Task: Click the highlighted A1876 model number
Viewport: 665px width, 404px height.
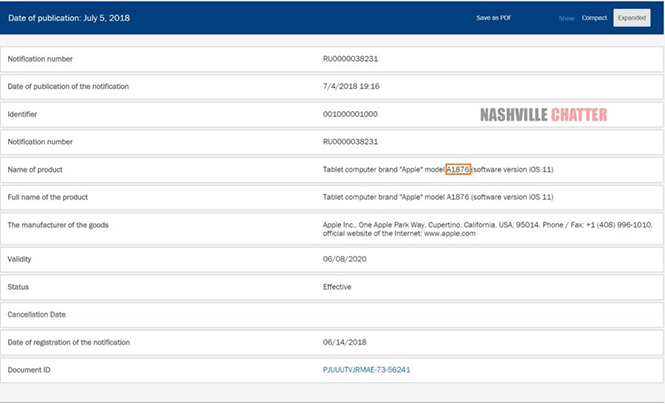Action: coord(458,170)
